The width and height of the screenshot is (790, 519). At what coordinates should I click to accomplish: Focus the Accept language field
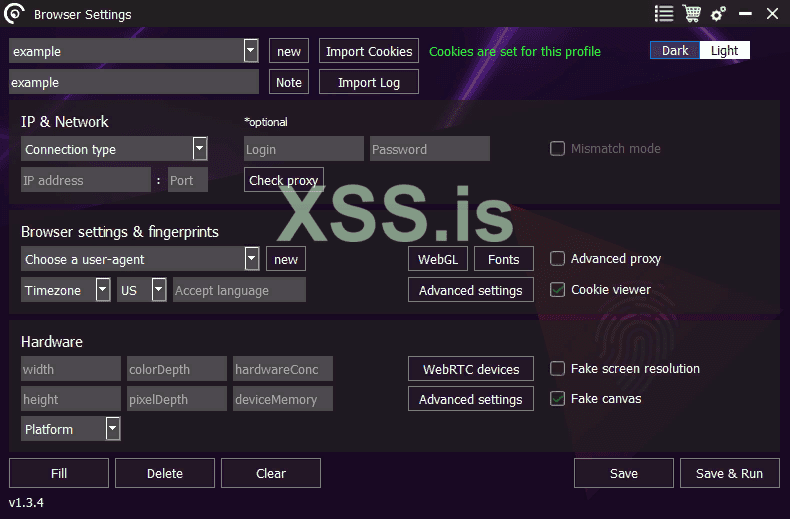239,290
